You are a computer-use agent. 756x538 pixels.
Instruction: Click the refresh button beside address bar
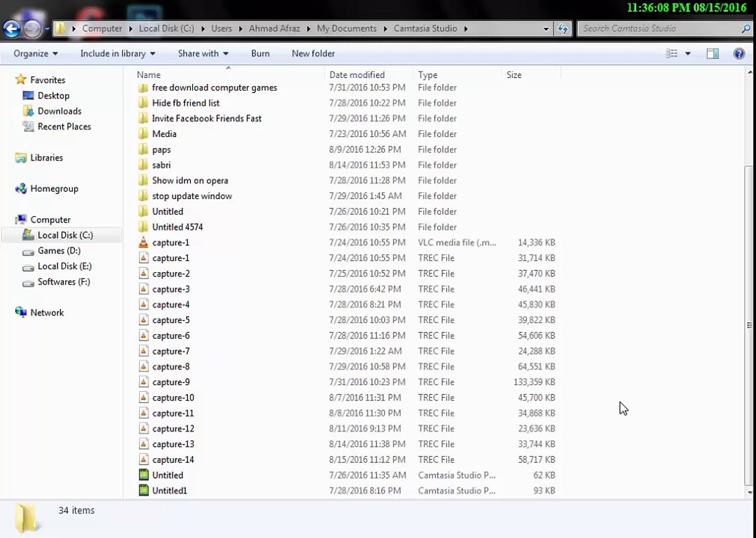pos(563,29)
